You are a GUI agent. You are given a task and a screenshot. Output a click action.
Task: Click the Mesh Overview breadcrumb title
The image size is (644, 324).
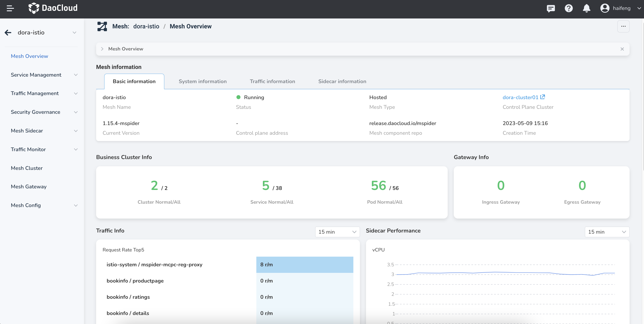click(x=190, y=26)
